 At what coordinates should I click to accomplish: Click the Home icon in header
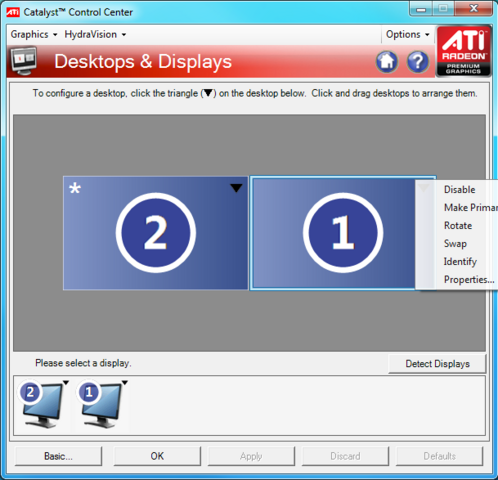point(387,62)
